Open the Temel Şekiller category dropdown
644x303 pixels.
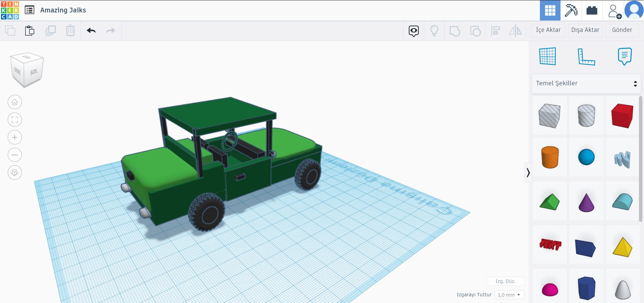[586, 83]
